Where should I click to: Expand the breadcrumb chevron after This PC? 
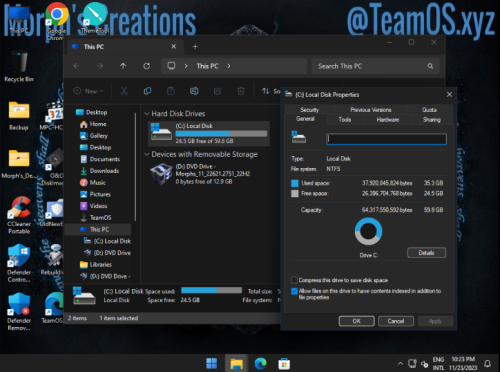[x=229, y=66]
